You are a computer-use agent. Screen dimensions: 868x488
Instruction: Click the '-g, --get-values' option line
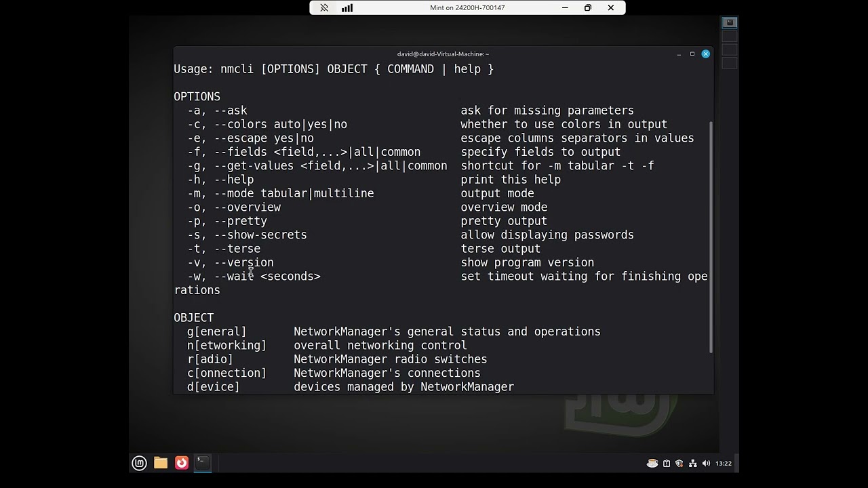[x=317, y=166]
